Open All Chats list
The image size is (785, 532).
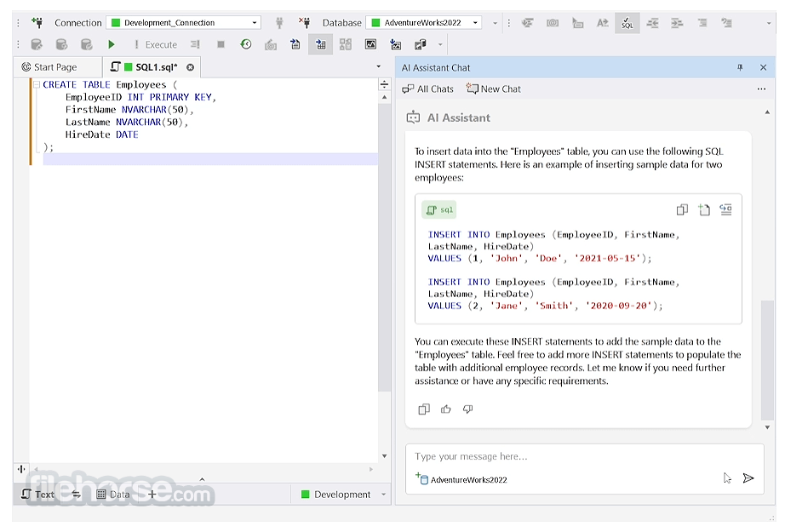coord(427,89)
